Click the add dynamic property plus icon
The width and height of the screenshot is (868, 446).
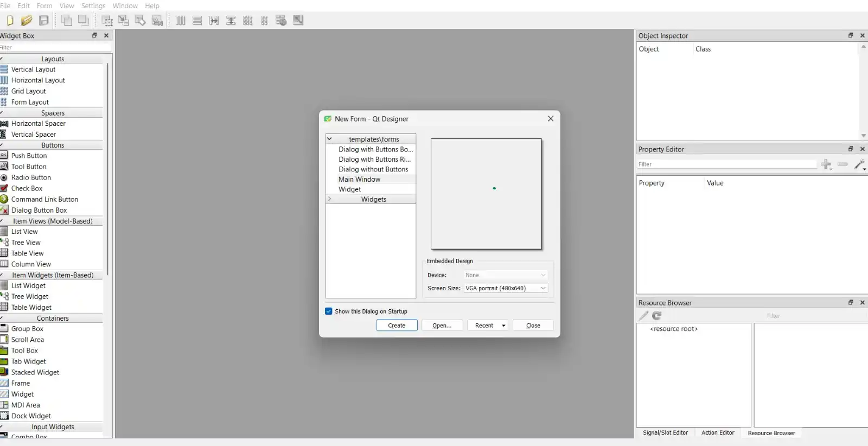pos(826,164)
